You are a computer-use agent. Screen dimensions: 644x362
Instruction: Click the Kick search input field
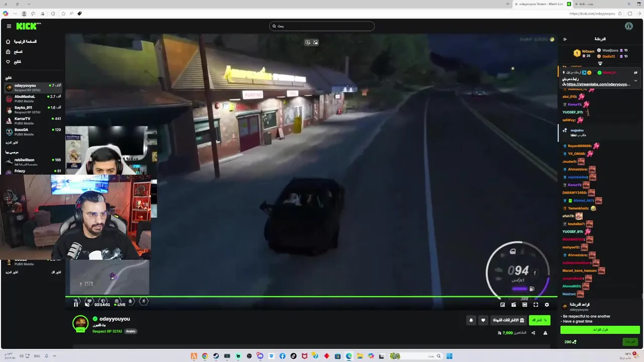pos(322,26)
